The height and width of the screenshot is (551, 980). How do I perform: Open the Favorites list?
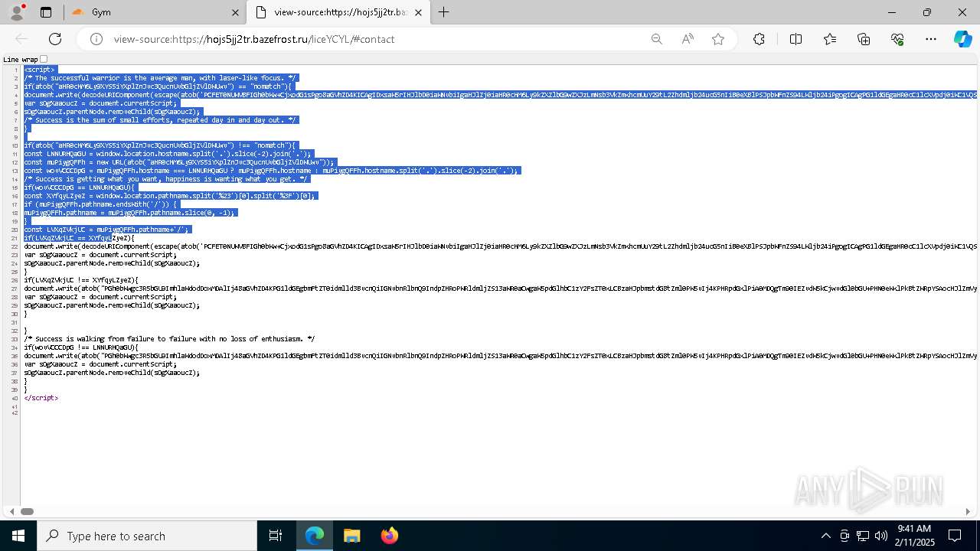point(830,39)
